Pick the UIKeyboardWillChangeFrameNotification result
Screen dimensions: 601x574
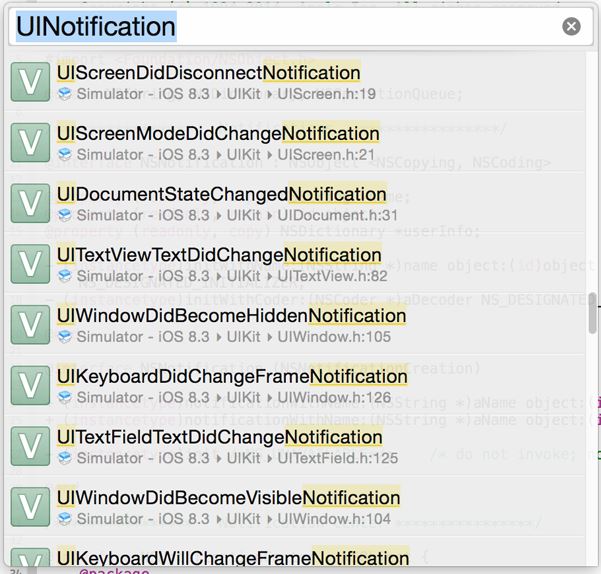[233, 558]
